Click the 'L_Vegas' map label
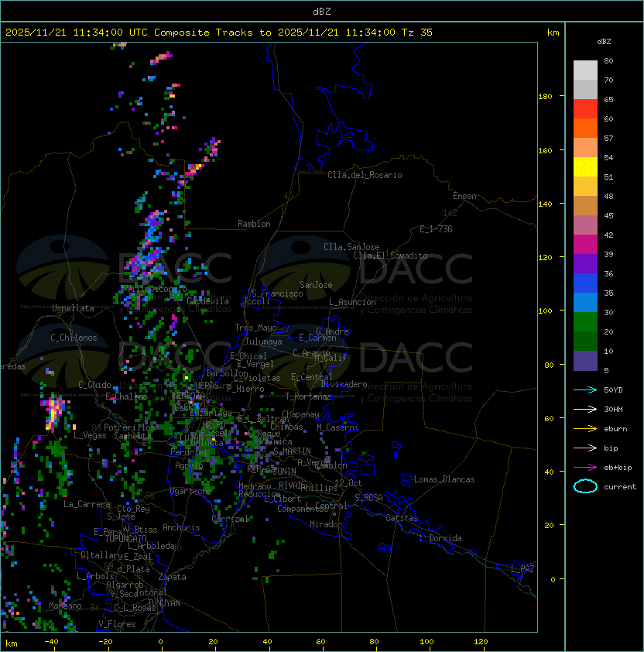This screenshot has width=644, height=652. tap(90, 435)
